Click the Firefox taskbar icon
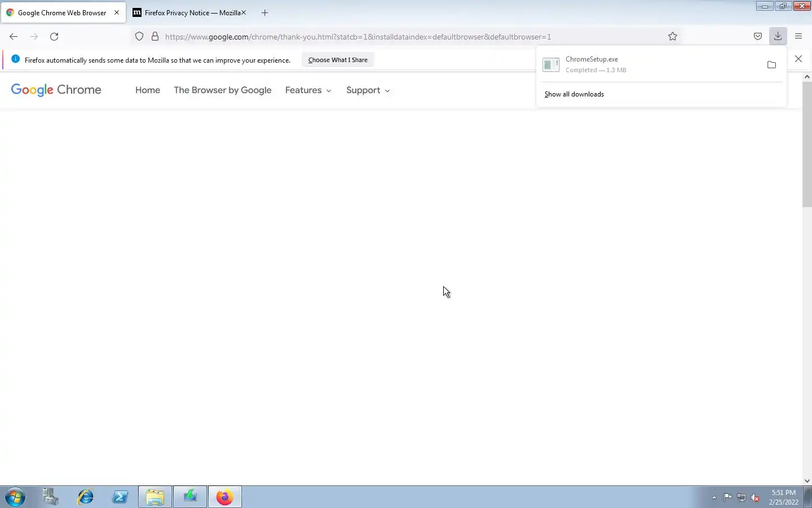 (225, 497)
